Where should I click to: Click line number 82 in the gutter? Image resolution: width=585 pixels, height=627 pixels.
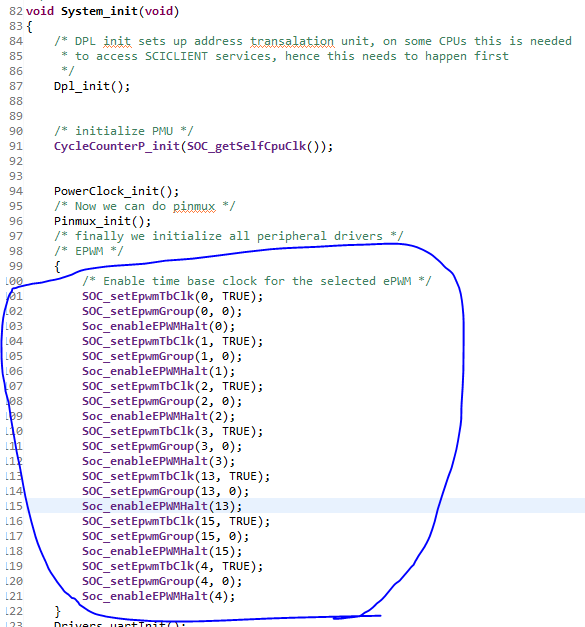tap(16, 11)
